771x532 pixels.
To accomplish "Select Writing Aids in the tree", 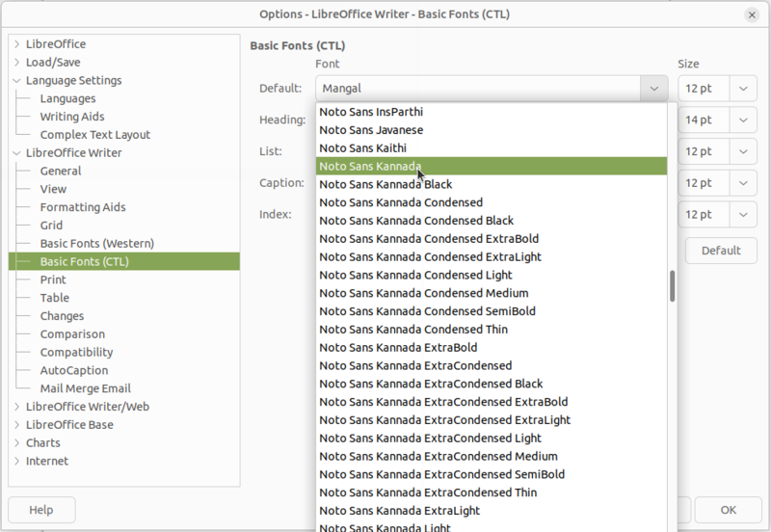I will coord(72,117).
